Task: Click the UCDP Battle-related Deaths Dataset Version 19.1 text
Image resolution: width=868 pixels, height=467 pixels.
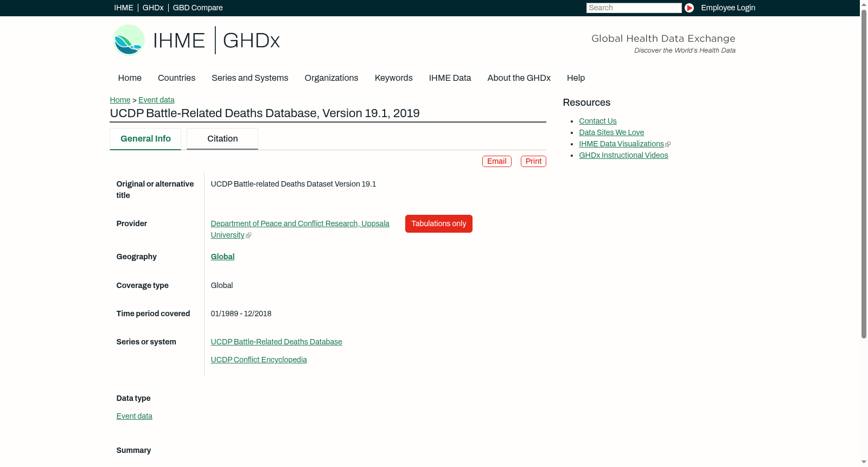Action: point(293,184)
